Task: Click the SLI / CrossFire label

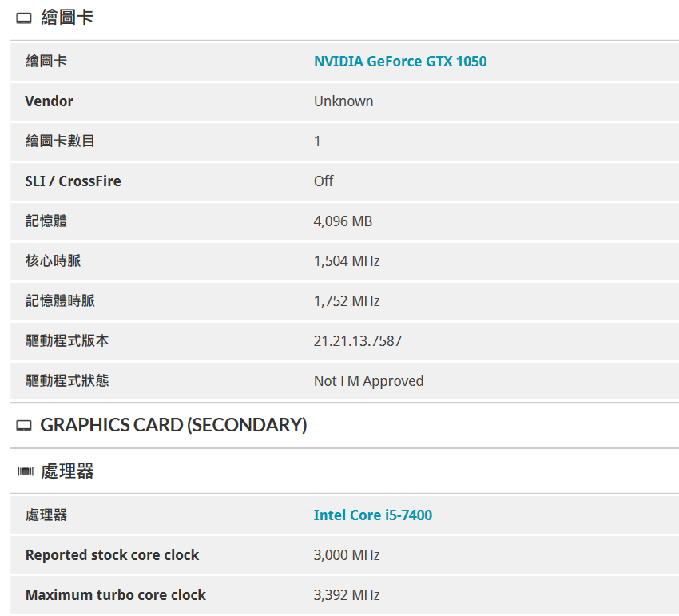Action: pos(73,181)
